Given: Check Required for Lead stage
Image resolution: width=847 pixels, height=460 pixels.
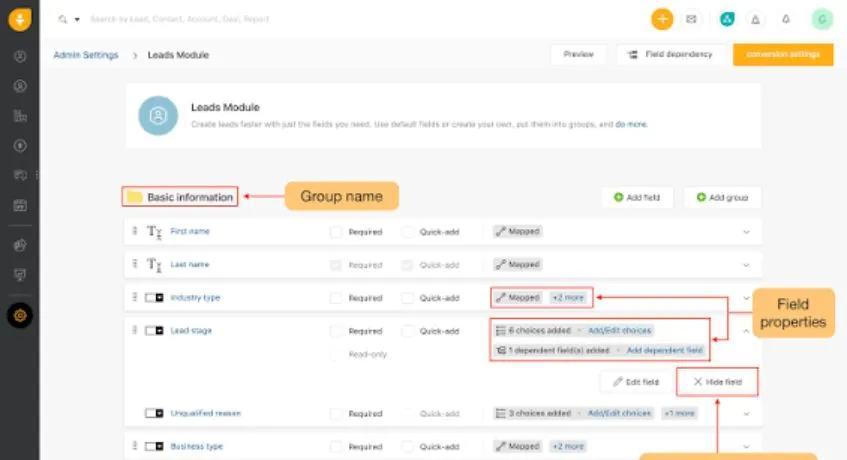Looking at the screenshot, I should coord(336,330).
